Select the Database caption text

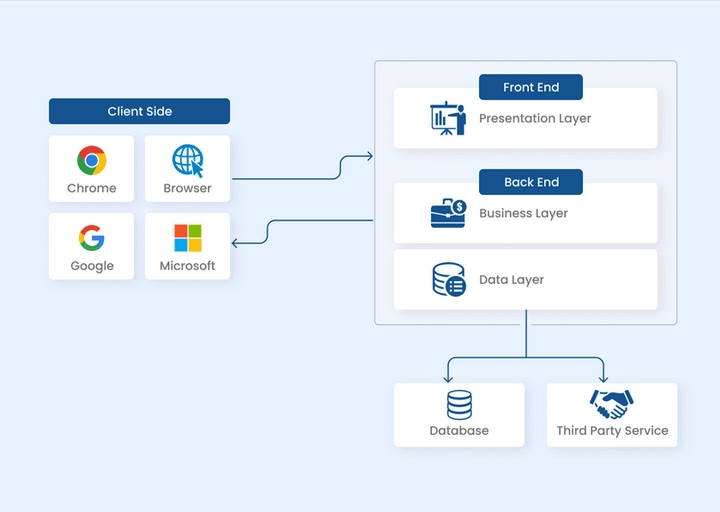pos(459,431)
